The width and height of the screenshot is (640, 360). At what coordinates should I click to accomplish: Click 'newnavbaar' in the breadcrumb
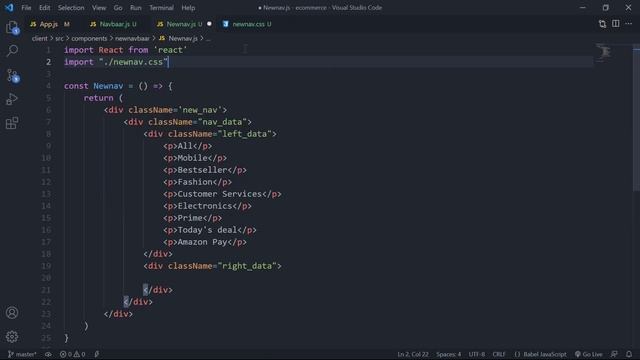132,38
